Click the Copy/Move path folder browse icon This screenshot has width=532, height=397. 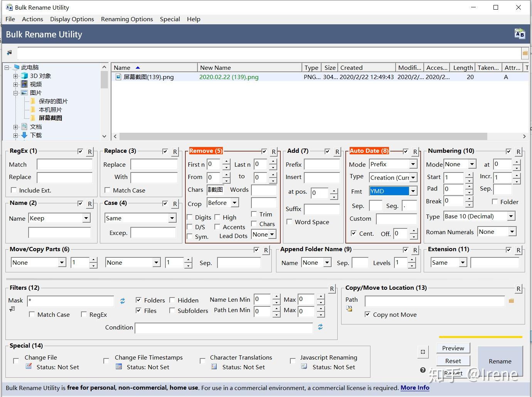pos(512,301)
